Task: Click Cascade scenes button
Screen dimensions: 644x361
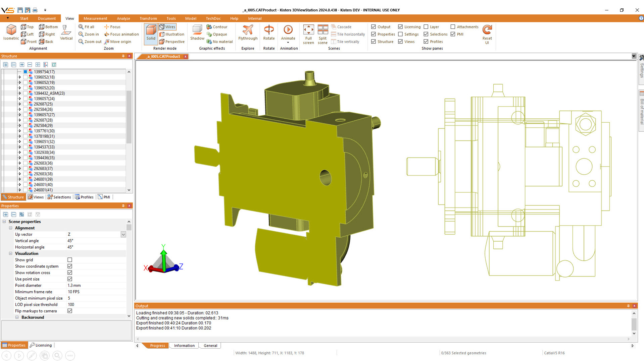Action: point(341,27)
